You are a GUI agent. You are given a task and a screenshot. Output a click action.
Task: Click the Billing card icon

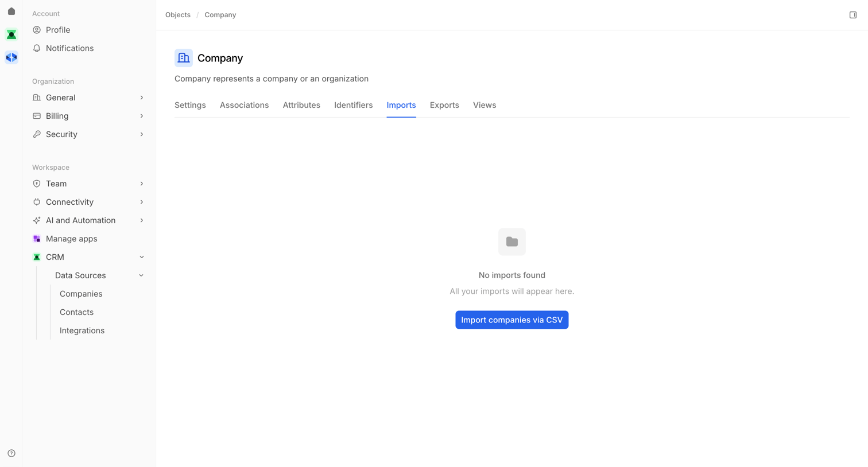point(37,116)
